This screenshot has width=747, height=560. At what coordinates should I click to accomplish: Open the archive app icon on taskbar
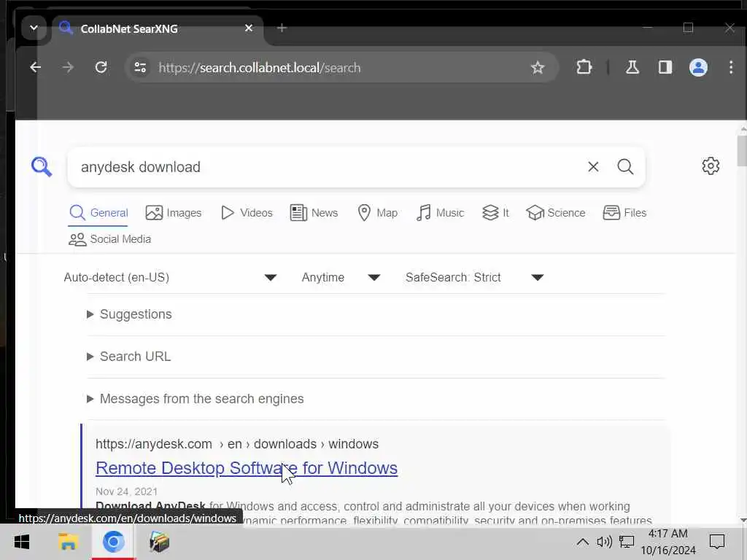pos(159,542)
